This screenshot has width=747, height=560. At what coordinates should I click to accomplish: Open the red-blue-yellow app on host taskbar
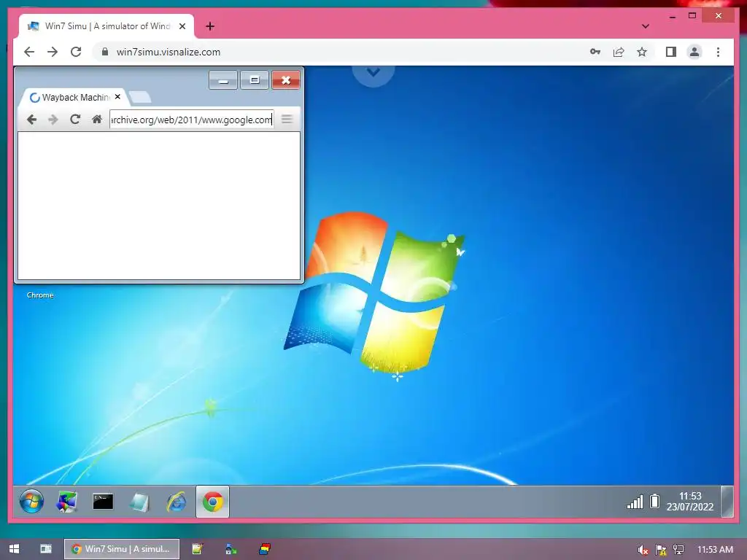coord(265,549)
